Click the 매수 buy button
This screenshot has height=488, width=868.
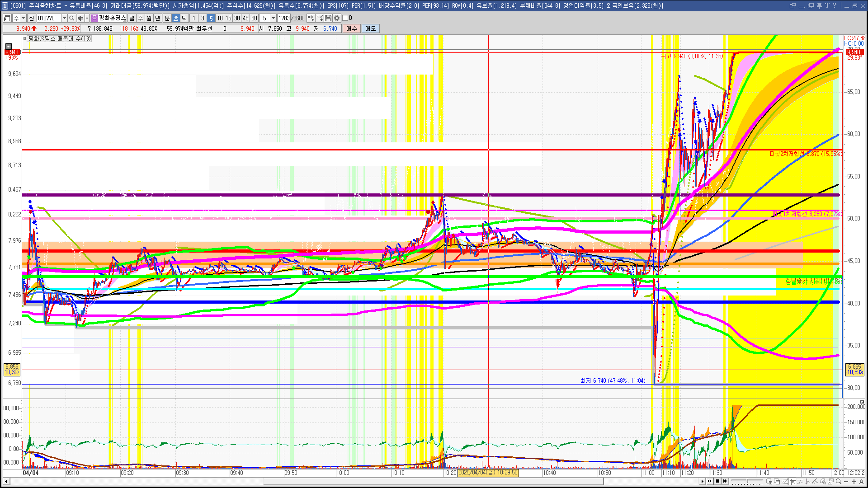coord(352,28)
